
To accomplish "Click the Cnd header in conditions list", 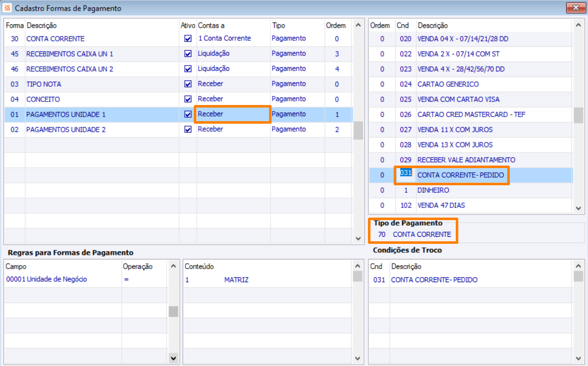I will tap(403, 26).
